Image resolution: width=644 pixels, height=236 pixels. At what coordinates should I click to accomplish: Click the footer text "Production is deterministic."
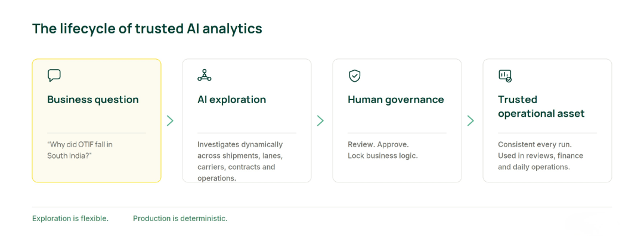(x=180, y=218)
